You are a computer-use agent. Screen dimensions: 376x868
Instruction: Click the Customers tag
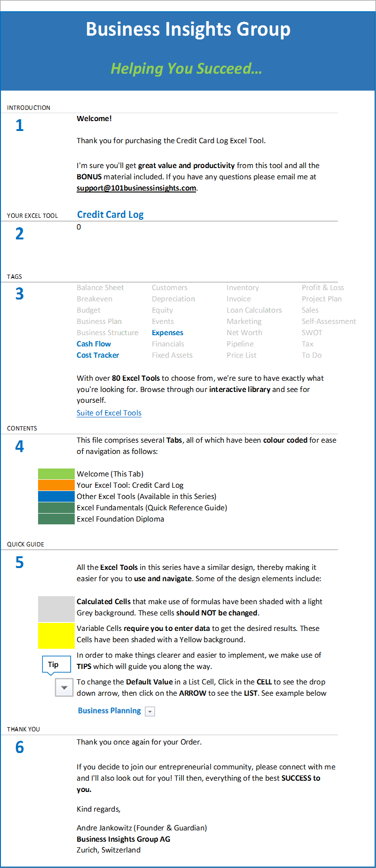pos(170,287)
